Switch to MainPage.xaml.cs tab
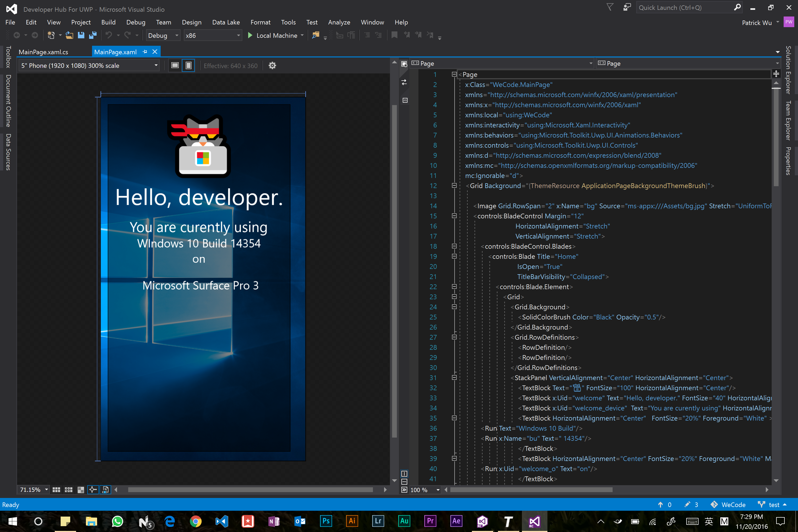 click(43, 52)
